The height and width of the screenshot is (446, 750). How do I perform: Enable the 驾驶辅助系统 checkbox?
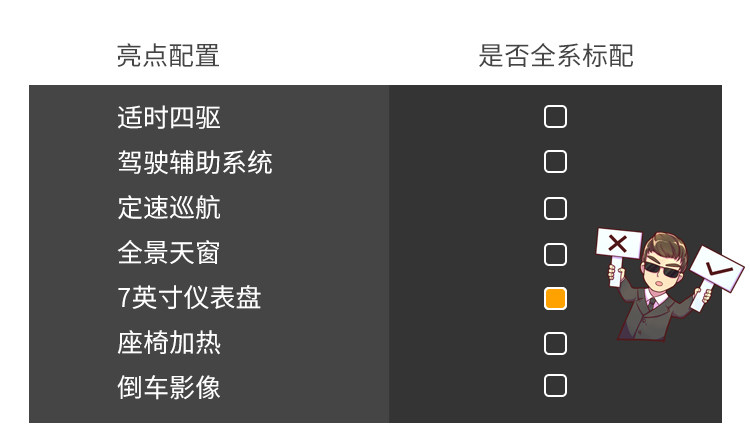[x=555, y=162]
